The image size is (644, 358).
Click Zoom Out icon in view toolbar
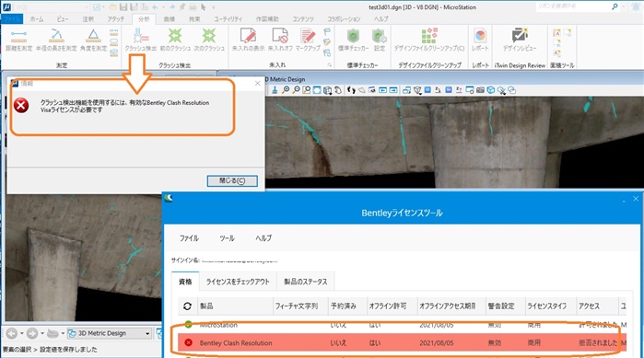(296, 90)
